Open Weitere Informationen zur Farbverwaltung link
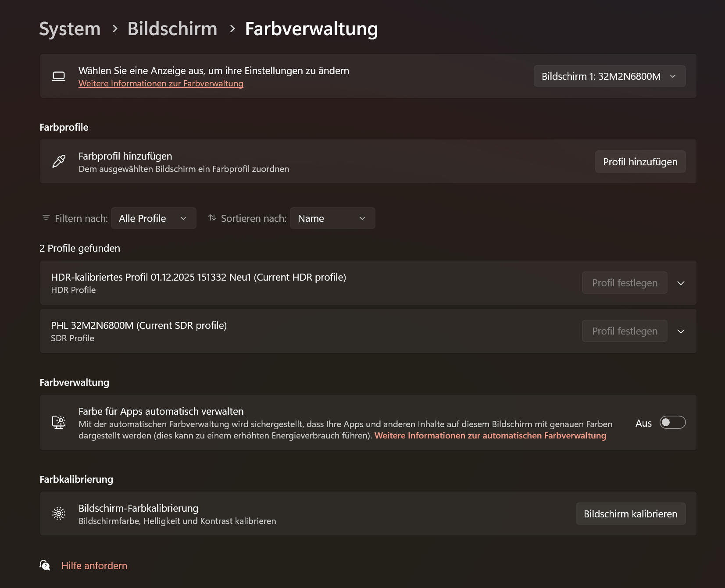 point(161,83)
